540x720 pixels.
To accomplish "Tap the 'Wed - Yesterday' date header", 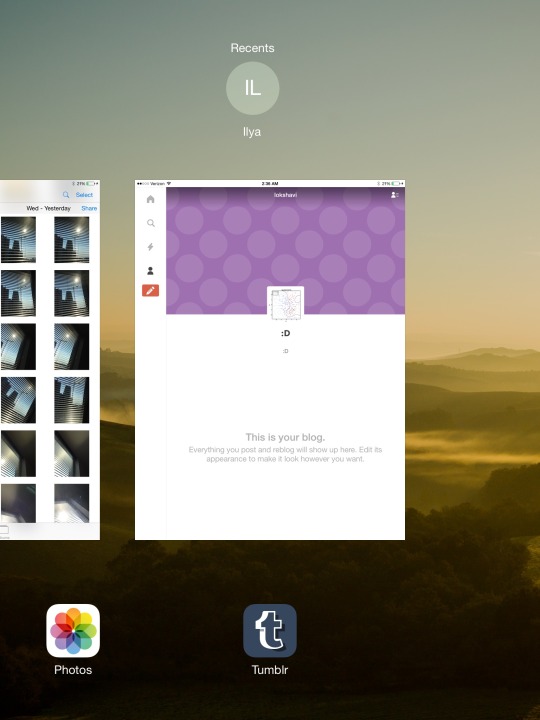I will pyautogui.click(x=49, y=208).
